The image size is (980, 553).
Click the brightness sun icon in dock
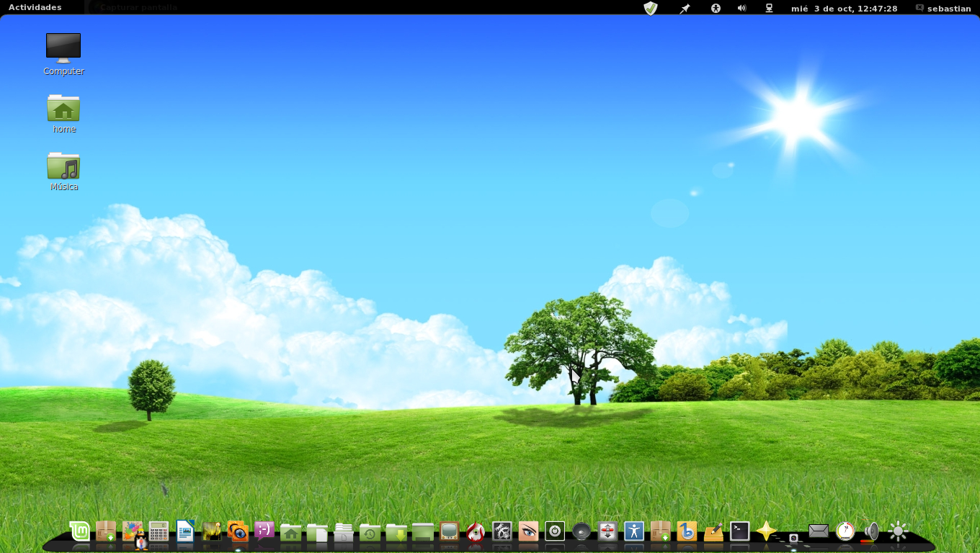pyautogui.click(x=898, y=531)
